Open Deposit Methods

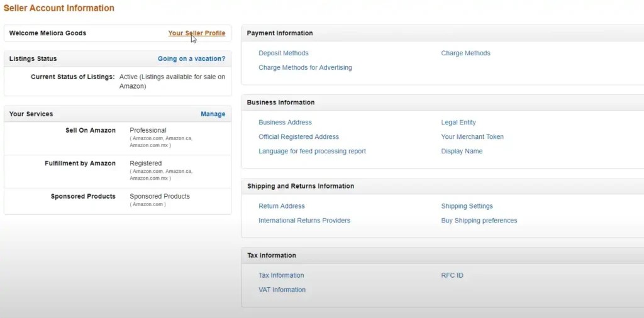click(x=284, y=53)
